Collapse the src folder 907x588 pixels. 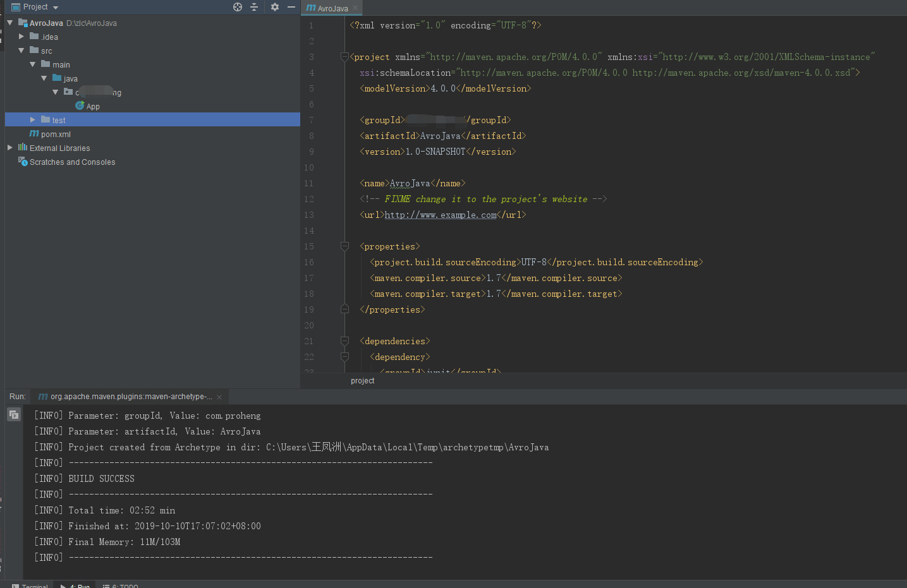[x=21, y=51]
